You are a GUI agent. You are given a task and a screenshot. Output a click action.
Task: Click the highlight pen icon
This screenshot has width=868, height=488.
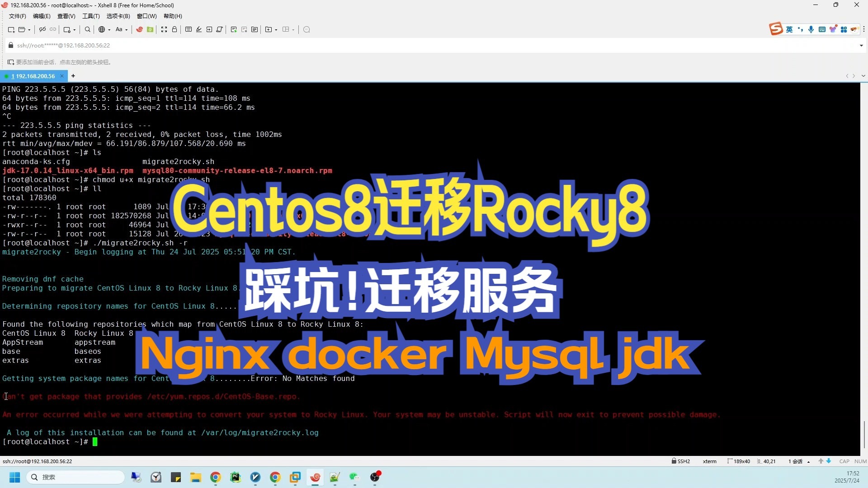click(x=199, y=30)
